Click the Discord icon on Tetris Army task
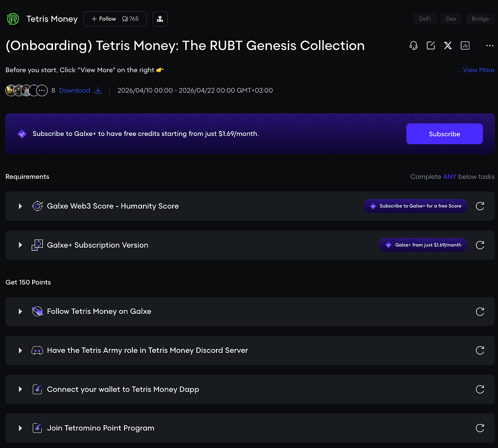This screenshot has height=448, width=498. coord(37,351)
